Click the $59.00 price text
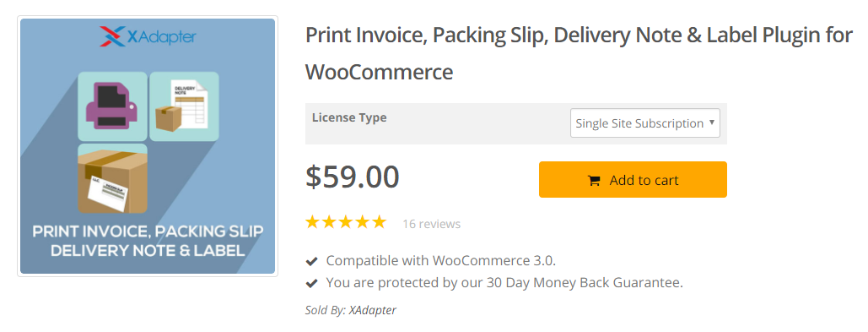Viewport: 868px width, 332px height. coord(352,177)
